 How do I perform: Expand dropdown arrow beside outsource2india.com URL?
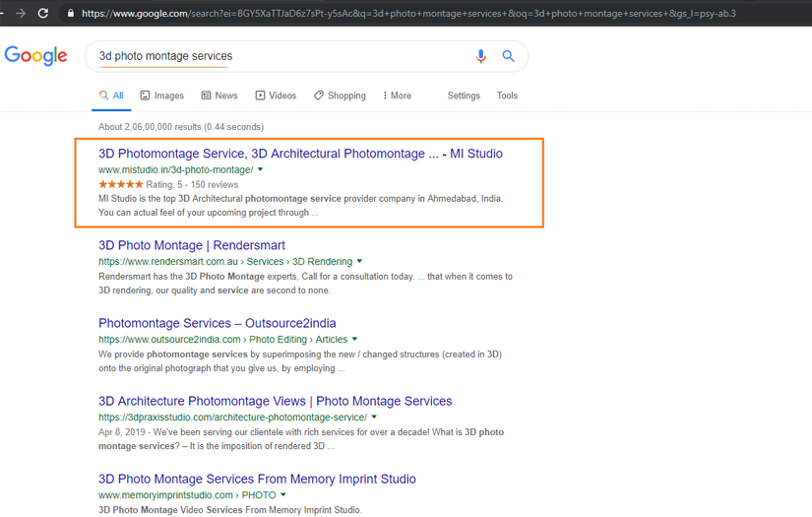[x=354, y=339]
